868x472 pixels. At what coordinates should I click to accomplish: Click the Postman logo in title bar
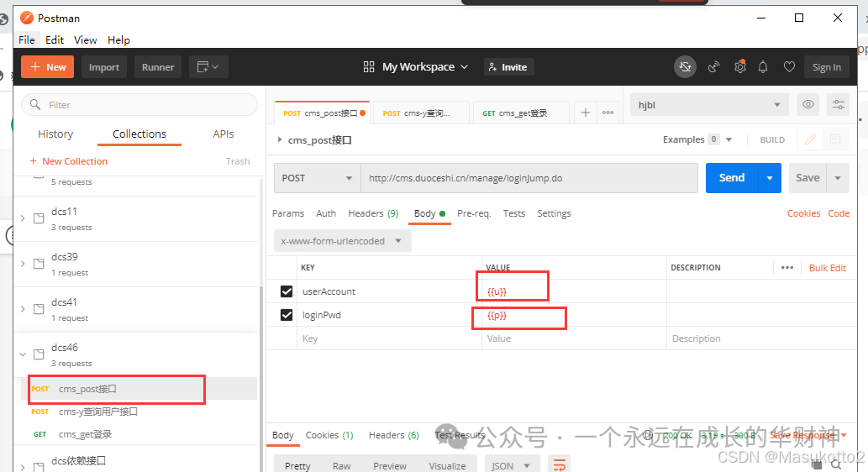click(27, 18)
